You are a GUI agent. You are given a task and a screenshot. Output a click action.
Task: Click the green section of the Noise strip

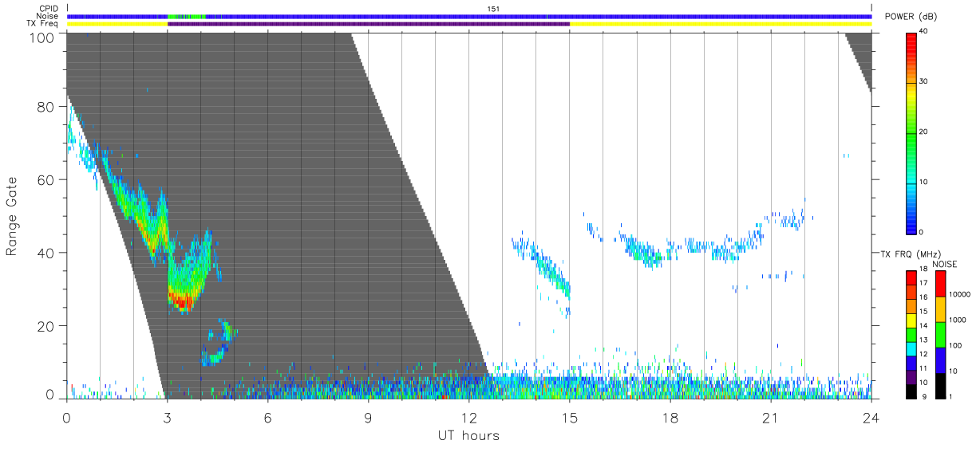(186, 16)
